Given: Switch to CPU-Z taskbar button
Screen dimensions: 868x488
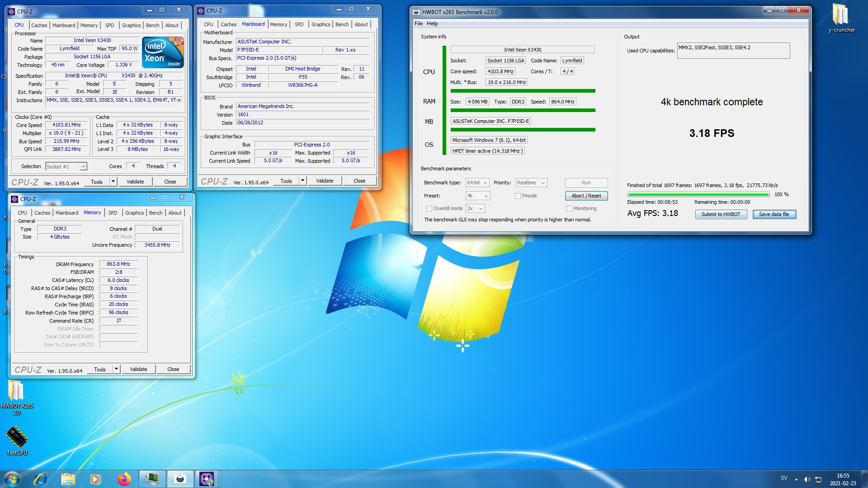Looking at the screenshot, I should 207,479.
